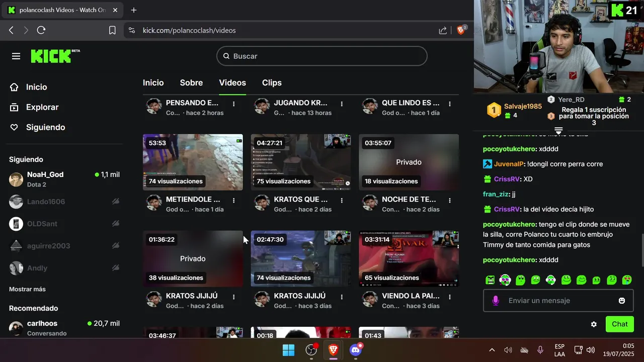Open emoji picker in chat input
This screenshot has width=644, height=362.
[622, 301]
